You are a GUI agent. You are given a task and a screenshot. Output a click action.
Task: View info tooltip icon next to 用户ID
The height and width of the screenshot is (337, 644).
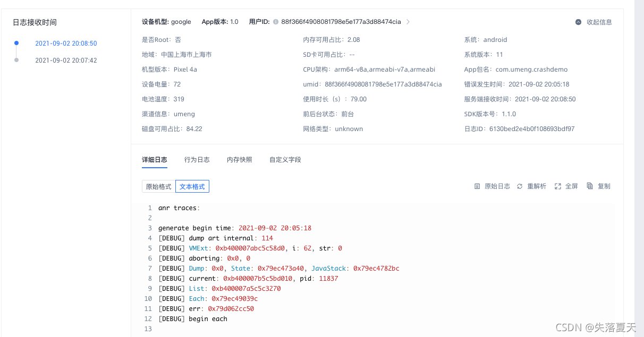point(276,22)
